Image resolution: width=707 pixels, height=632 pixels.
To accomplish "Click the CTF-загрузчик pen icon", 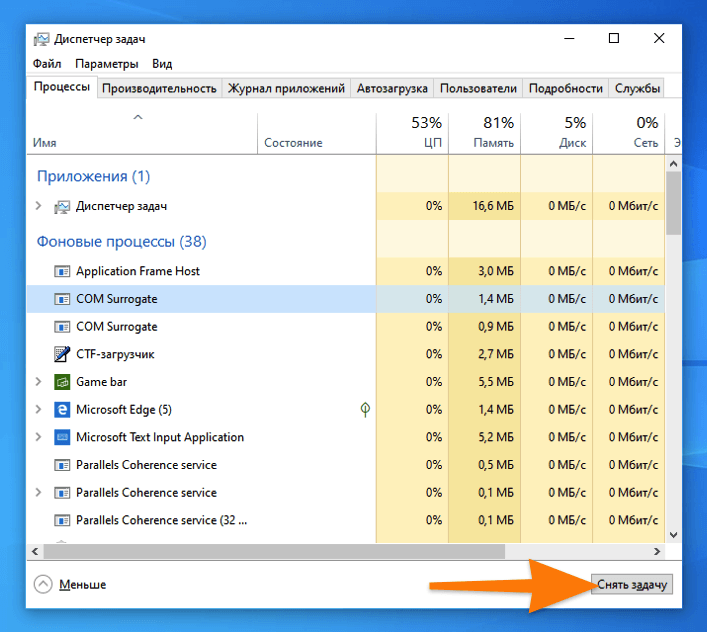I will coord(62,354).
